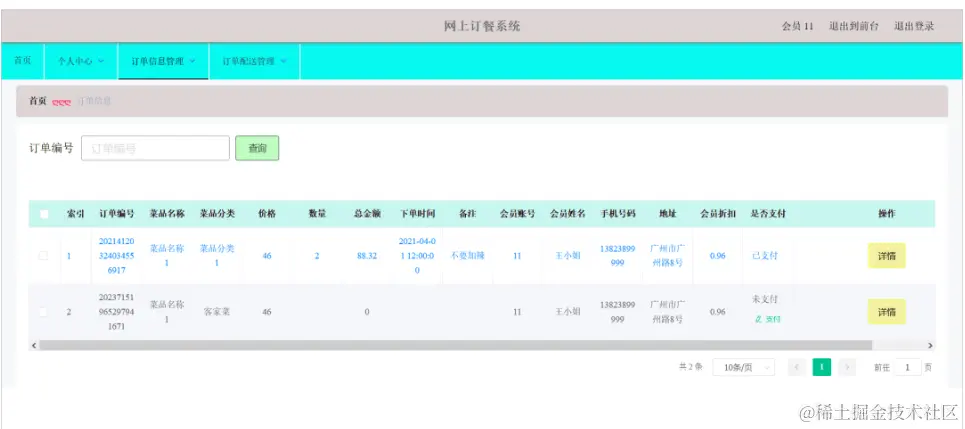965x429 pixels.
Task: Select order number 20237151965297941671
Action: [117, 312]
